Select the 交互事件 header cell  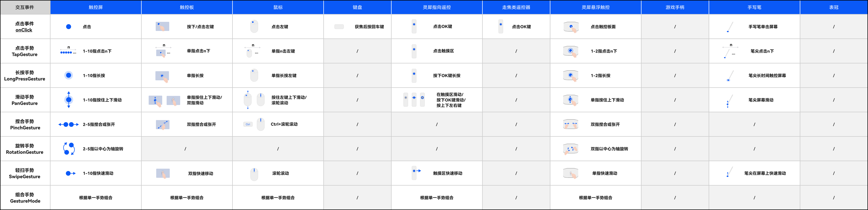[25, 7]
